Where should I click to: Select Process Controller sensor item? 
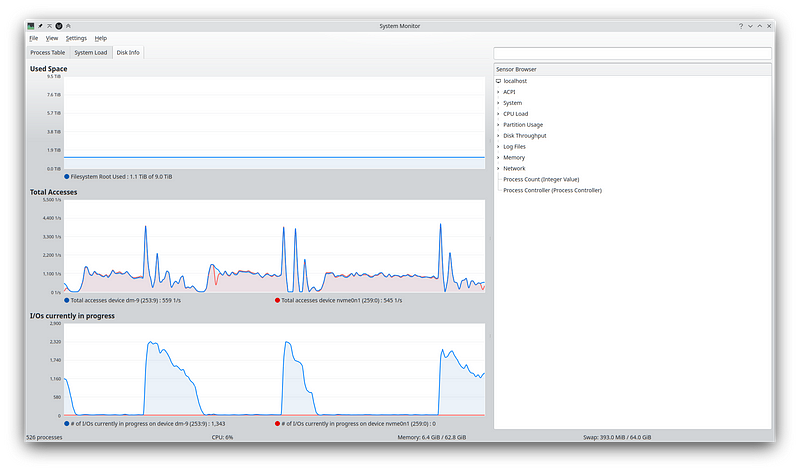(x=553, y=190)
